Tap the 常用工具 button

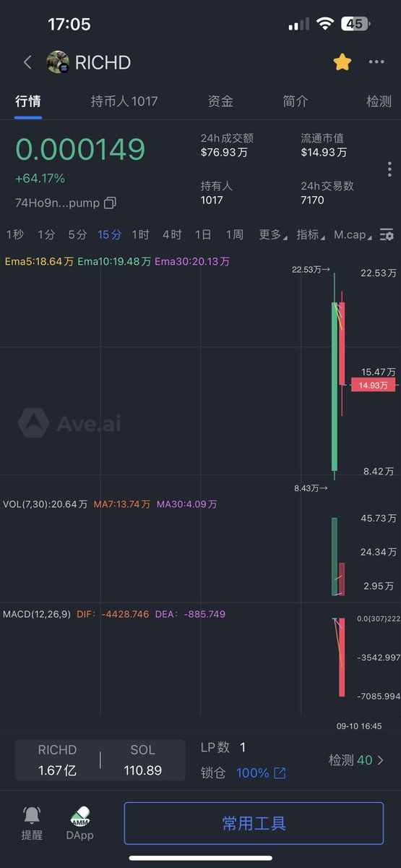pyautogui.click(x=254, y=823)
